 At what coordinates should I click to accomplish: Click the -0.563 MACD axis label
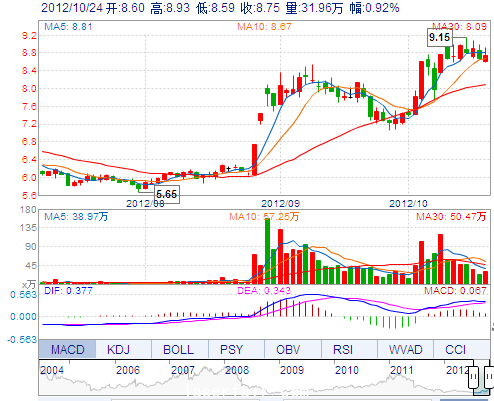click(x=22, y=339)
